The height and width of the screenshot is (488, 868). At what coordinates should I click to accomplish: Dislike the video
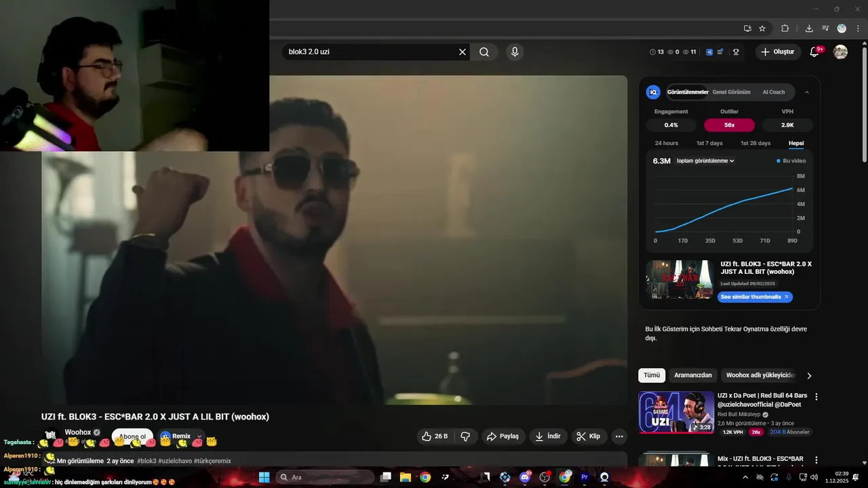[465, 436]
